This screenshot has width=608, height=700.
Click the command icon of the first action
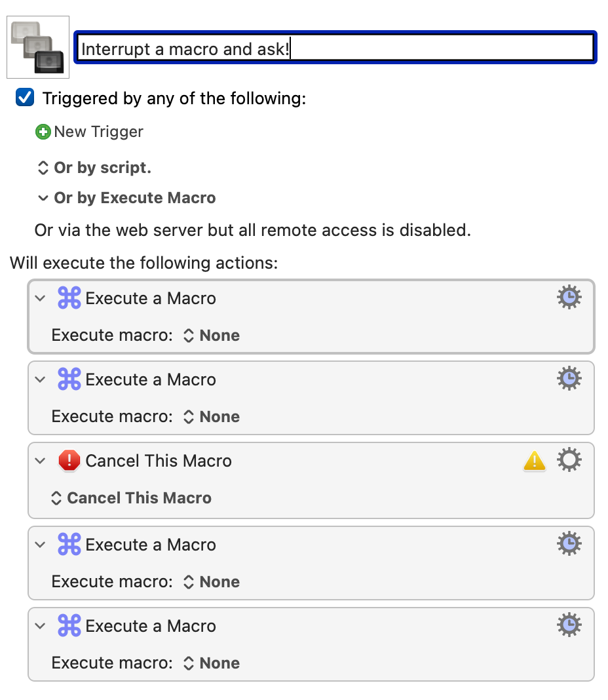(69, 298)
